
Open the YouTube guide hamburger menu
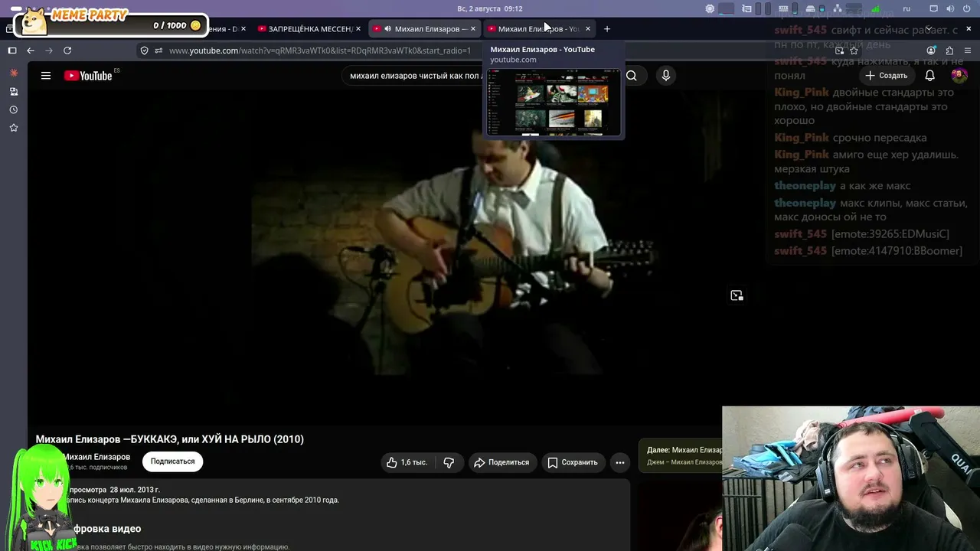click(46, 76)
